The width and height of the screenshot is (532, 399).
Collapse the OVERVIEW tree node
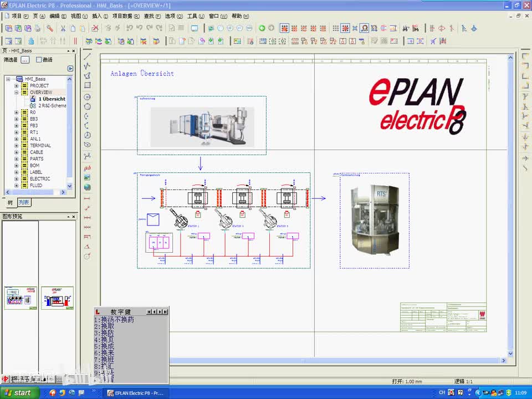(16, 93)
